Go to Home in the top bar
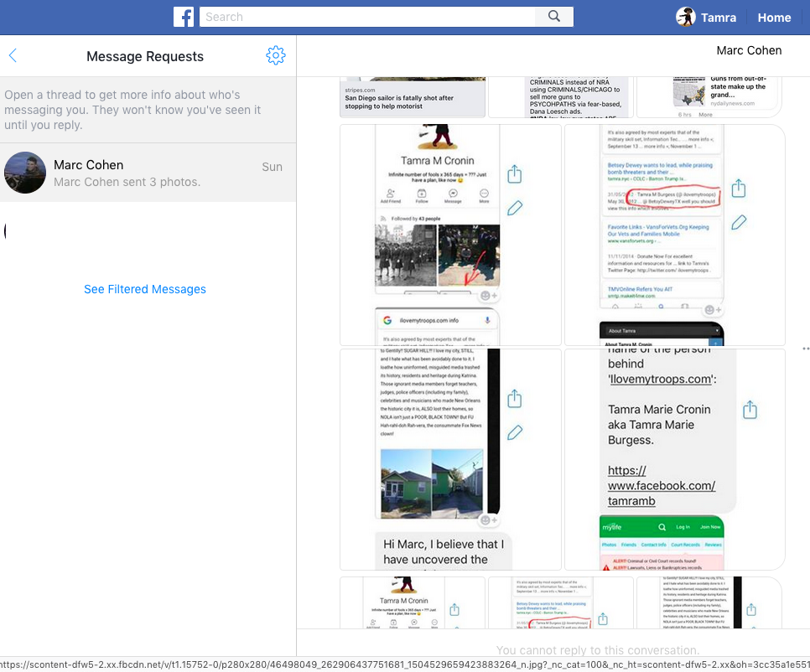The height and width of the screenshot is (672, 810). (774, 18)
